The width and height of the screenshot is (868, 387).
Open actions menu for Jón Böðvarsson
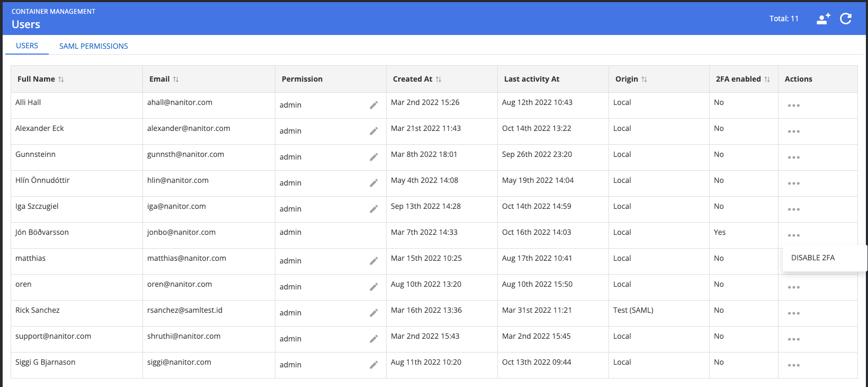point(793,235)
